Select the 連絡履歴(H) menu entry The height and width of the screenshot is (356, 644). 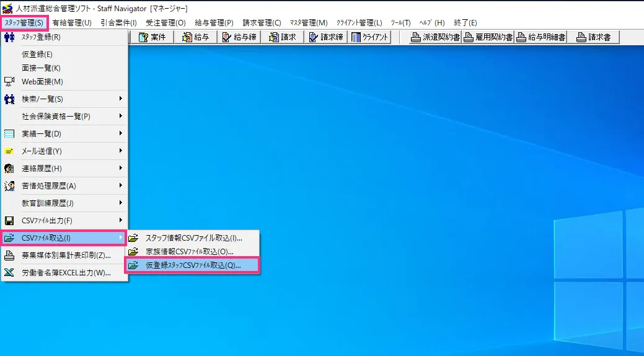pyautogui.click(x=65, y=168)
